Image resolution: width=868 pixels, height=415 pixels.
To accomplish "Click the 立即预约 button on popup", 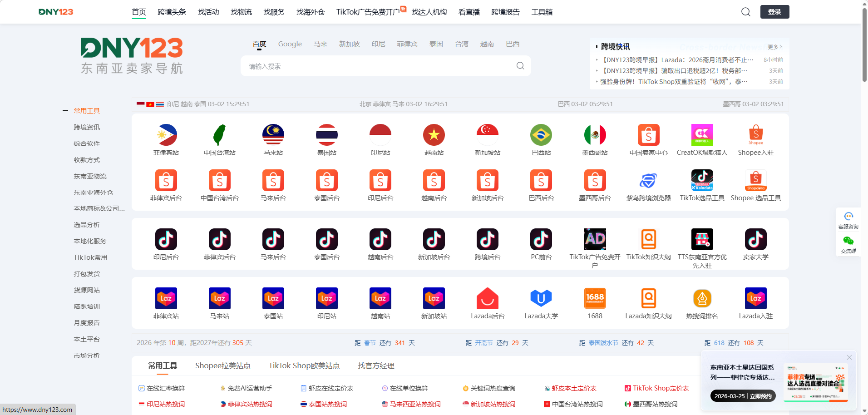I will 761,396.
